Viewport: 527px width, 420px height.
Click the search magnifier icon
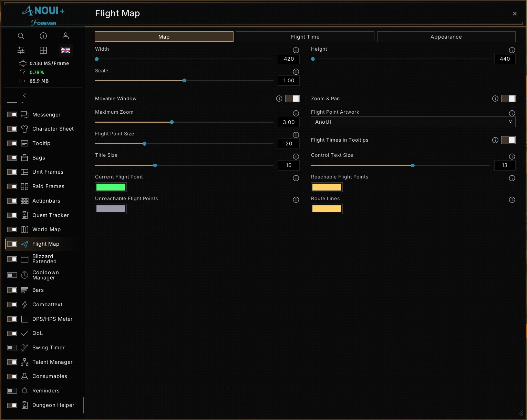click(x=21, y=36)
